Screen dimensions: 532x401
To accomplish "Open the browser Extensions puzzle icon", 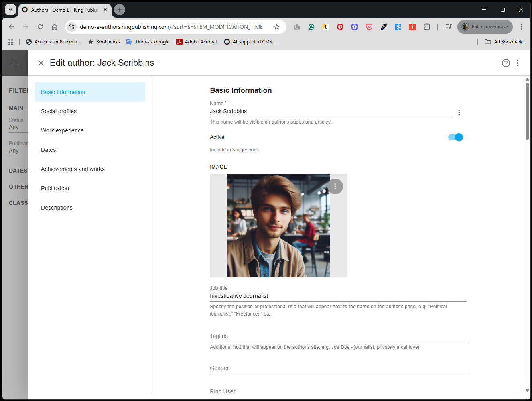I will tap(427, 27).
